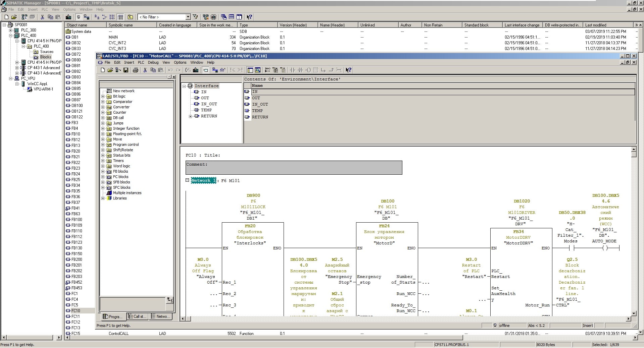Click Open Branch icon in LAD toolbar

pos(324,70)
